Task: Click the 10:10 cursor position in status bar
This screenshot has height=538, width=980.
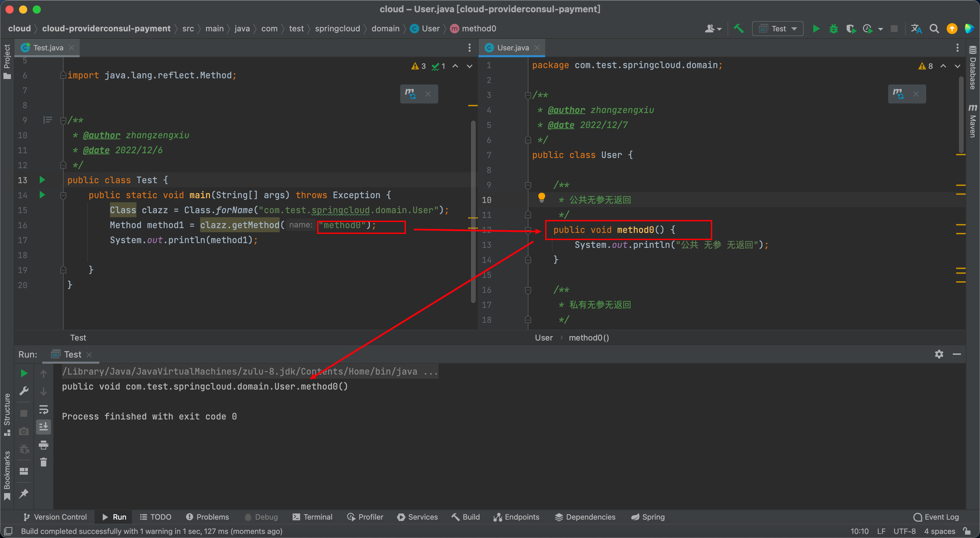Action: [x=860, y=531]
